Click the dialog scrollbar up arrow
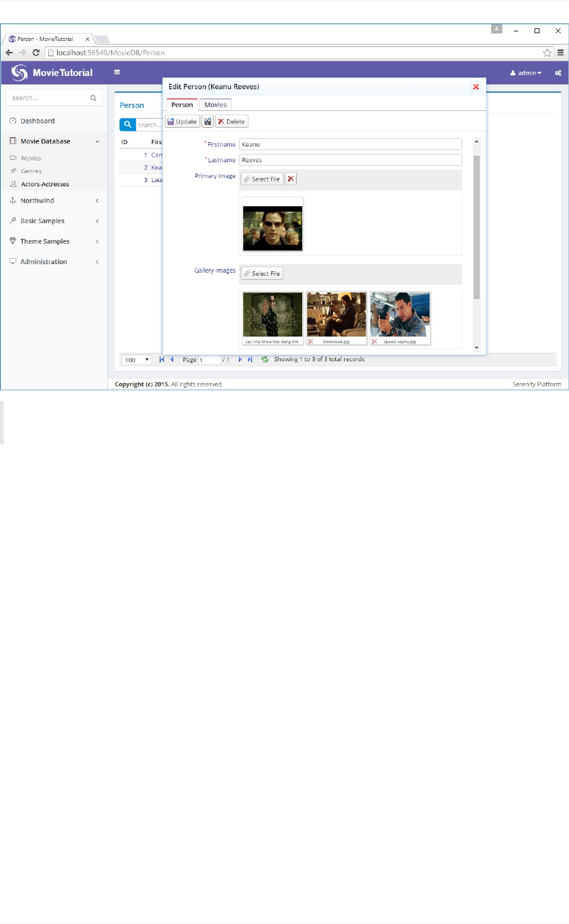The image size is (569, 924). 477,142
